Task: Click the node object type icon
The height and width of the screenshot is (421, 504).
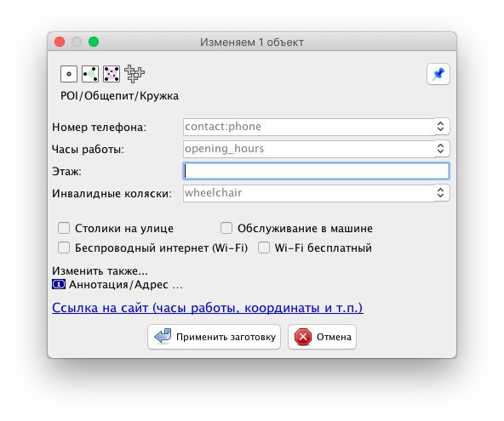Action: point(69,74)
